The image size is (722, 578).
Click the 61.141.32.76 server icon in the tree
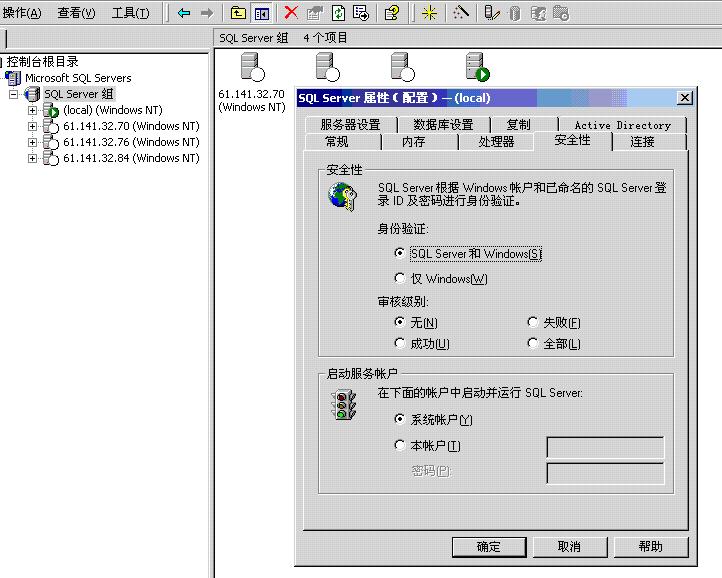pos(51,142)
